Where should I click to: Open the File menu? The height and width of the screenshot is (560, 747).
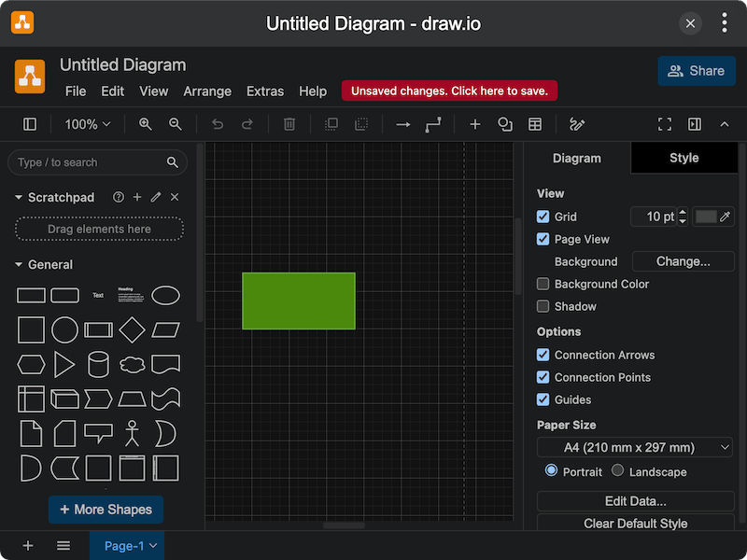point(76,91)
